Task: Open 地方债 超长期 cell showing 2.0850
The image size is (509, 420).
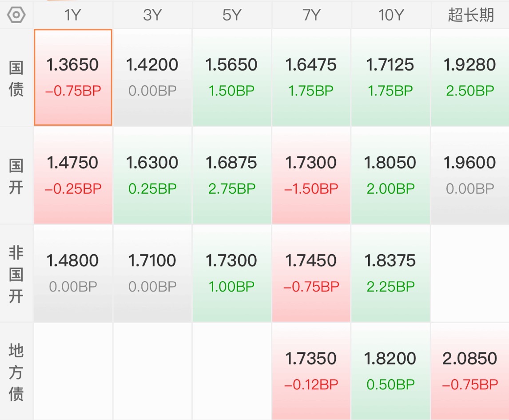Action: (470, 372)
